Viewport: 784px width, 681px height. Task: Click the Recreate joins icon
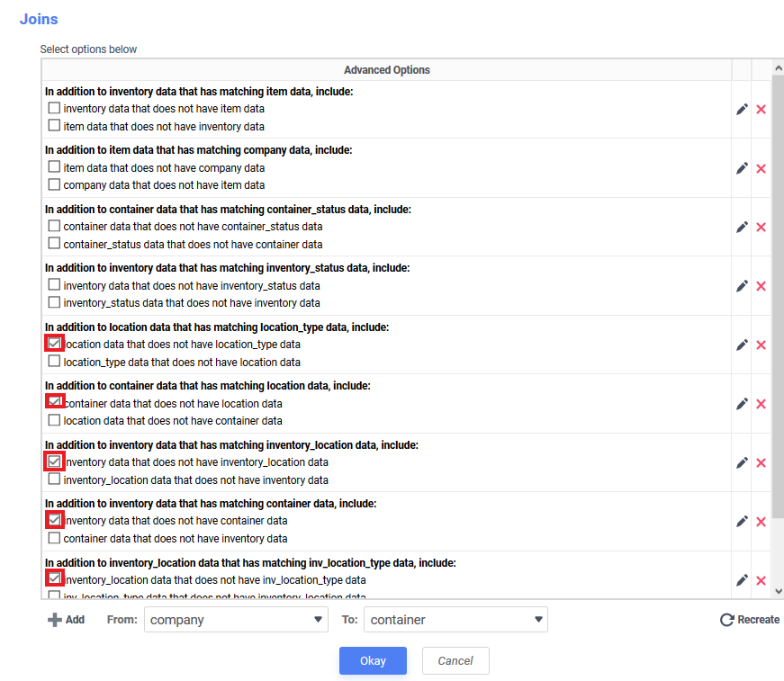(726, 620)
